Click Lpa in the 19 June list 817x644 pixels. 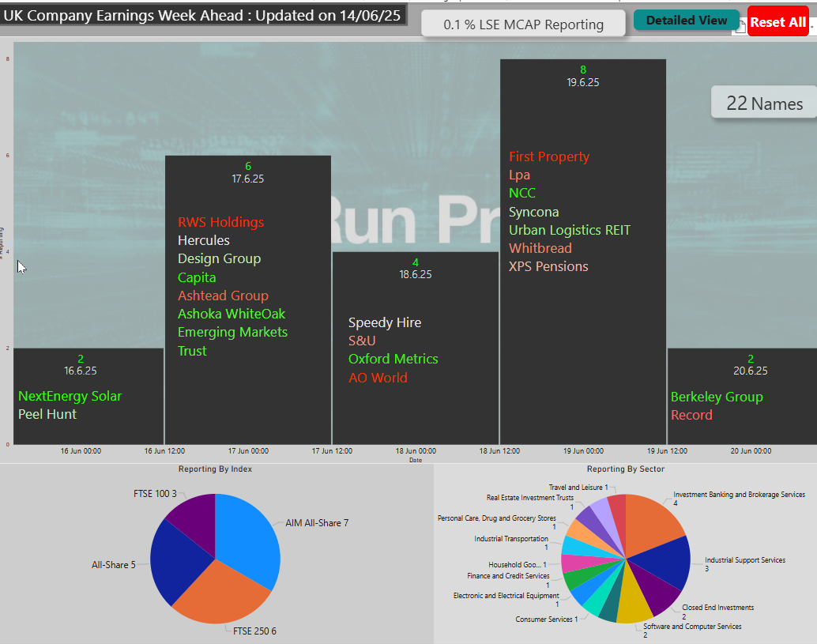tap(519, 175)
